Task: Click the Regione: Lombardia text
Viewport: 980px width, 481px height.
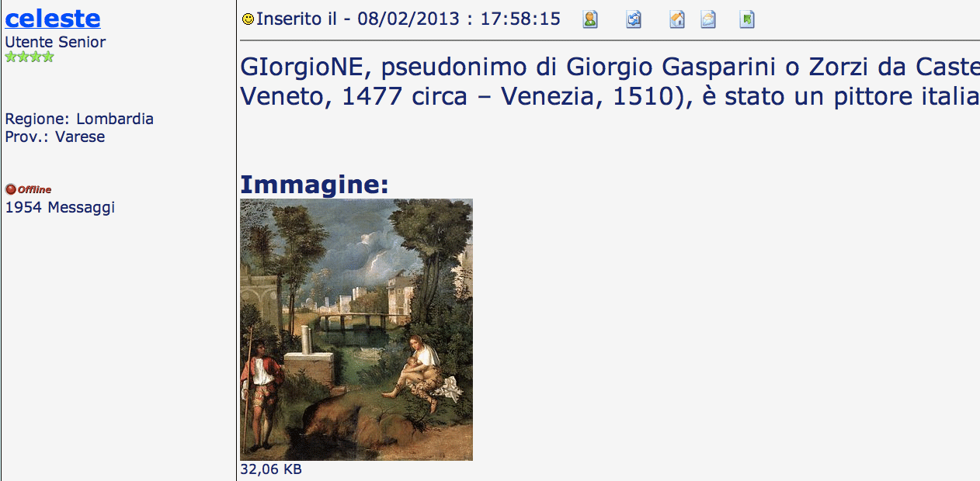Action: click(x=79, y=119)
